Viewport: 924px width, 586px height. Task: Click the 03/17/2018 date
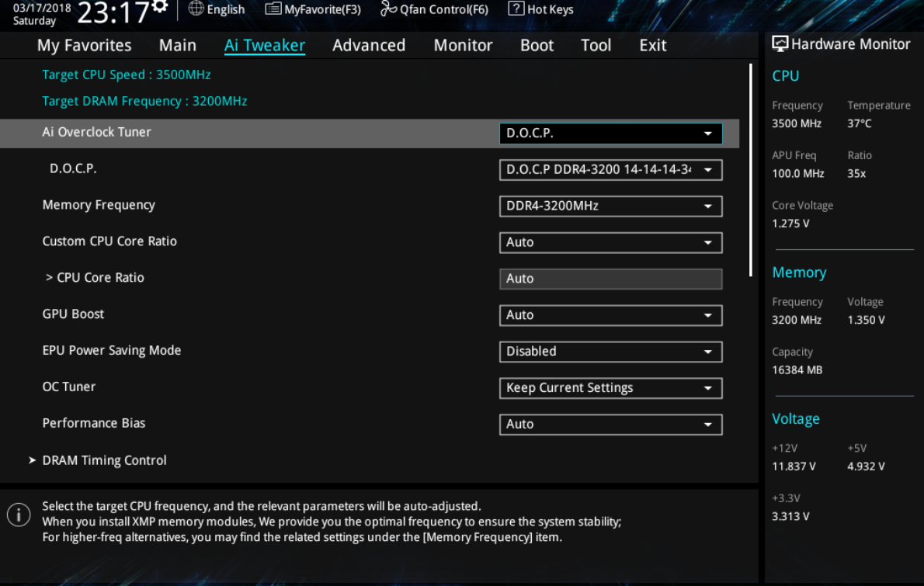(42, 8)
